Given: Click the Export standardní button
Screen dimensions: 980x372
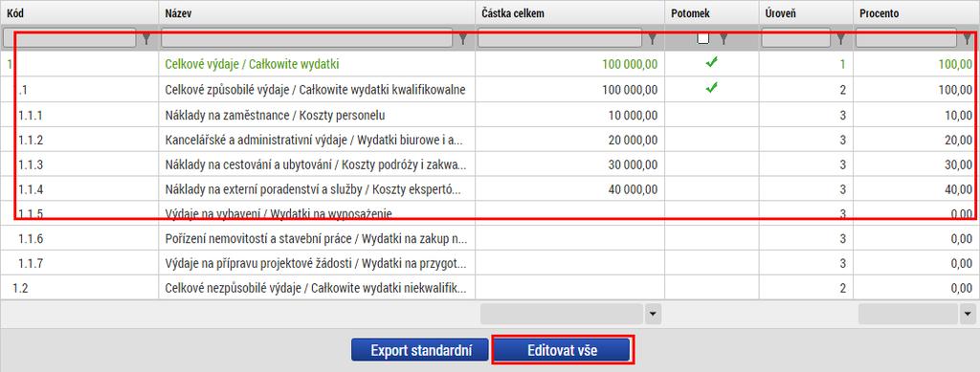Looking at the screenshot, I should click(420, 350).
